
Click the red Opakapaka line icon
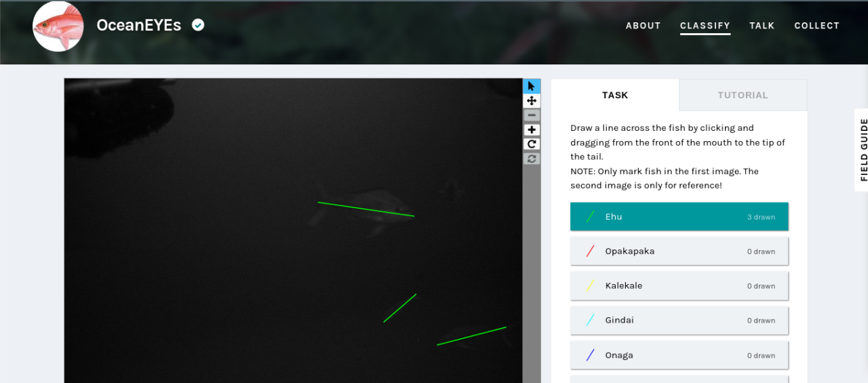[x=590, y=251]
